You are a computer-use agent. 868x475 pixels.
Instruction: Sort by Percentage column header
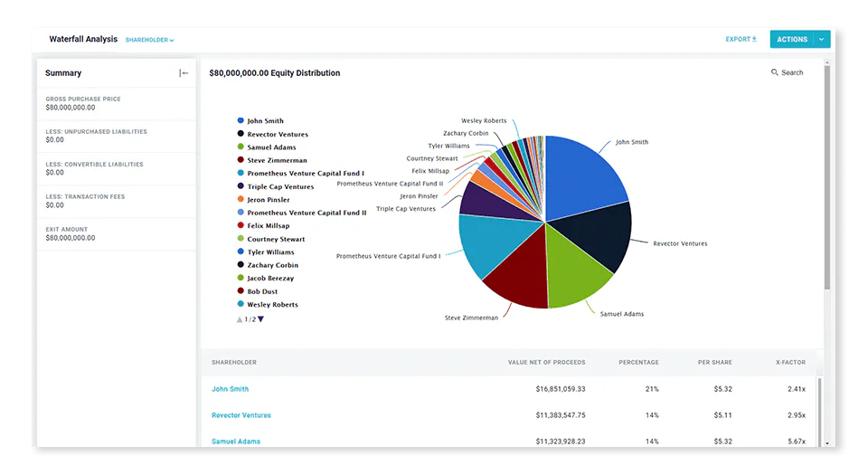coord(638,362)
